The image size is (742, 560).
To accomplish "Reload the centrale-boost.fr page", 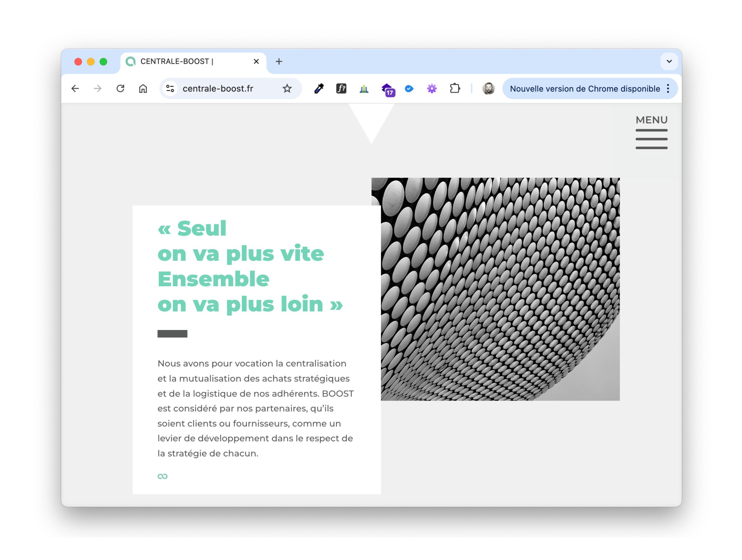I will click(x=120, y=89).
